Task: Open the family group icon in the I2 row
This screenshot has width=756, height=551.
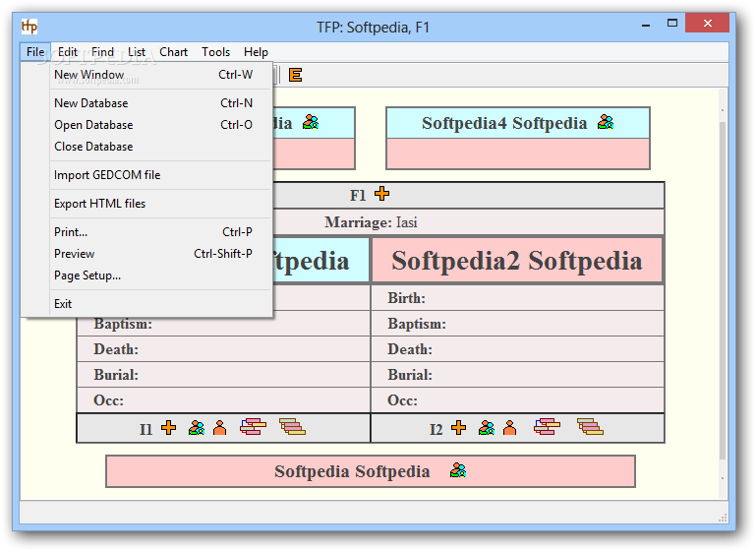Action: (x=487, y=427)
